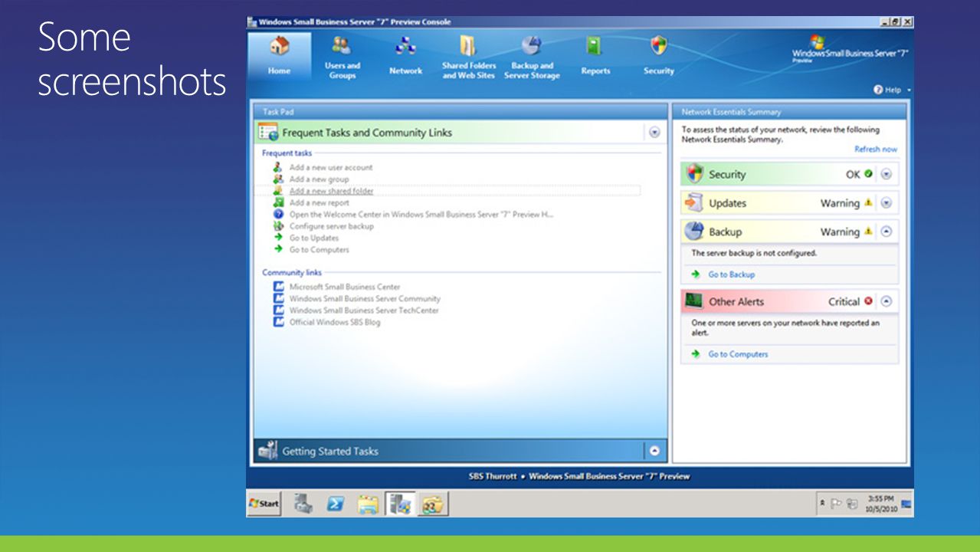The height and width of the screenshot is (552, 980).
Task: Select the SBS Console taskbar icon
Action: point(400,504)
